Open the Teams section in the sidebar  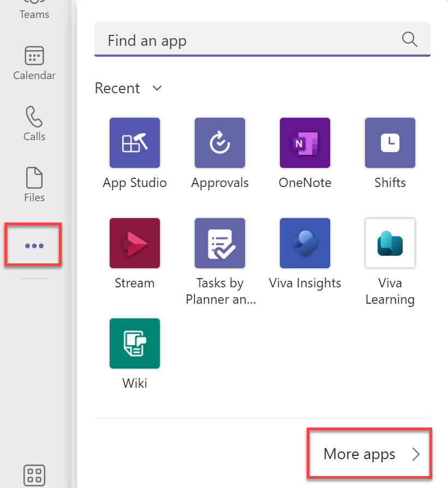[x=34, y=10]
